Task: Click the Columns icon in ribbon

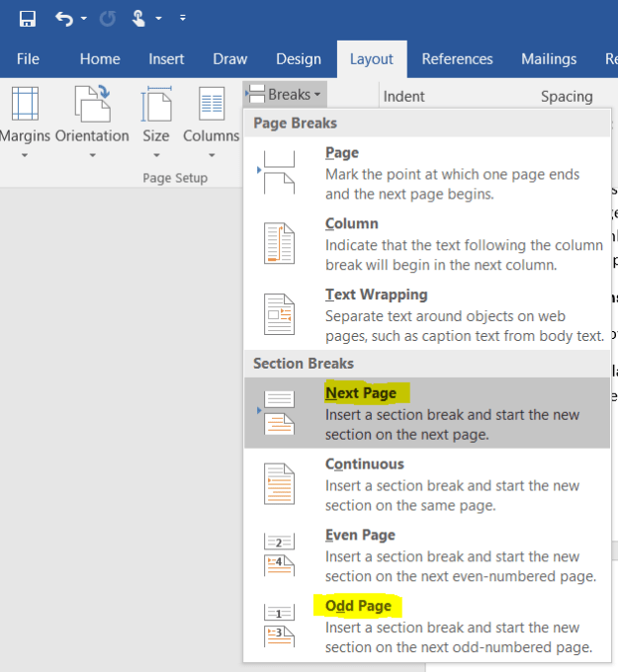Action: click(x=212, y=104)
